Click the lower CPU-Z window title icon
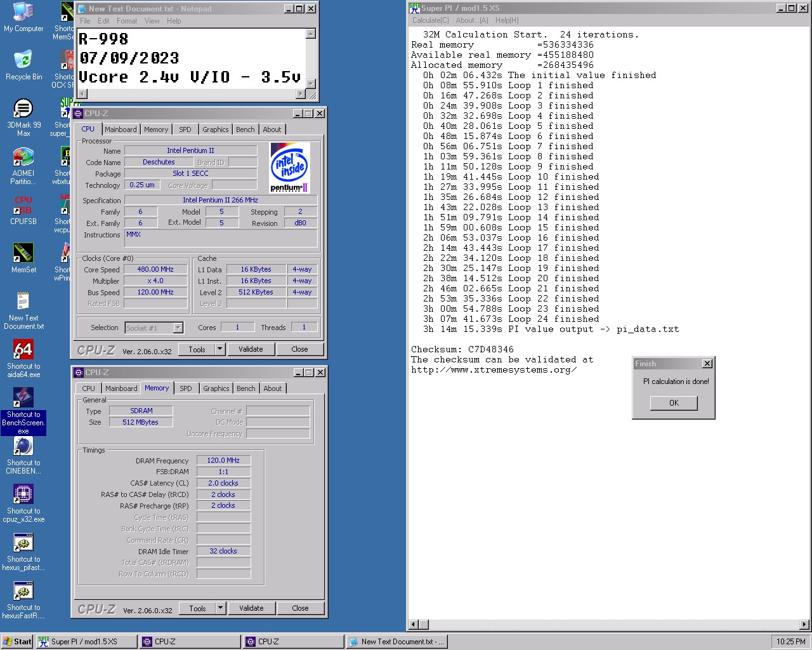812x650 pixels. (79, 372)
